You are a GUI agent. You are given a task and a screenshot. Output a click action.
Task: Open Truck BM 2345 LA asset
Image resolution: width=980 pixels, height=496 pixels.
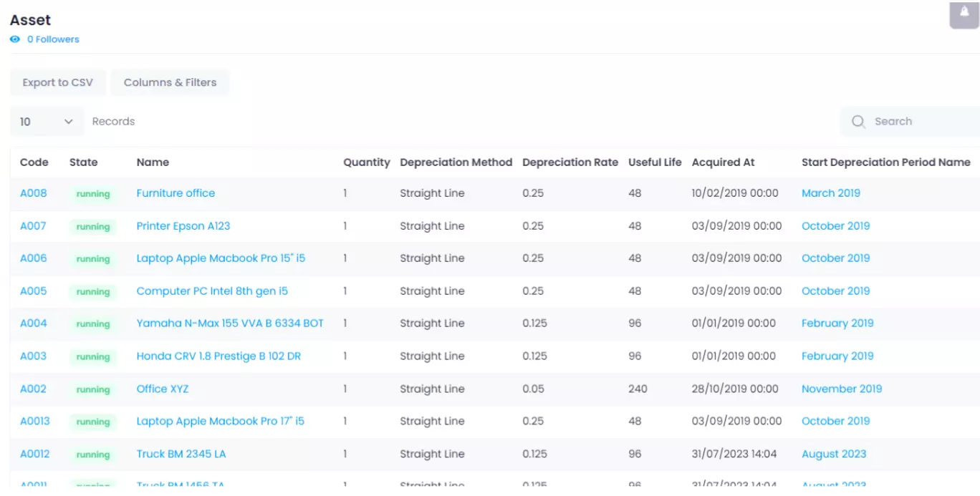point(181,454)
